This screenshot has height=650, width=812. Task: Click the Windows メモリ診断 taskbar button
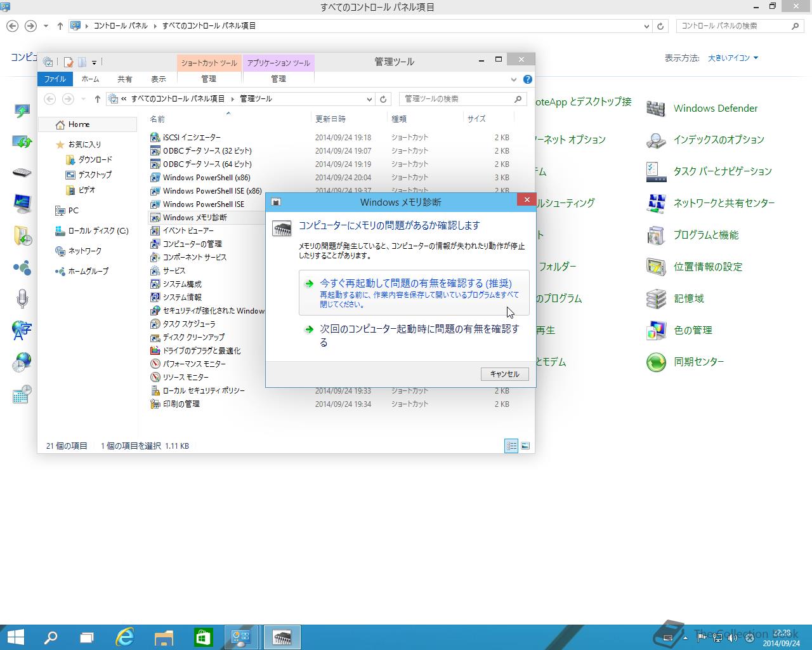(x=282, y=637)
